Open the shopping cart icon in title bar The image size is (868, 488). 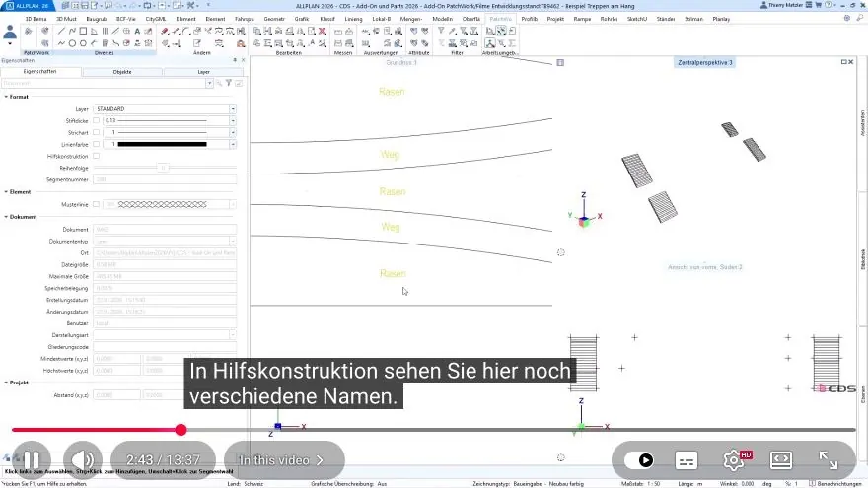pyautogui.click(x=818, y=5)
